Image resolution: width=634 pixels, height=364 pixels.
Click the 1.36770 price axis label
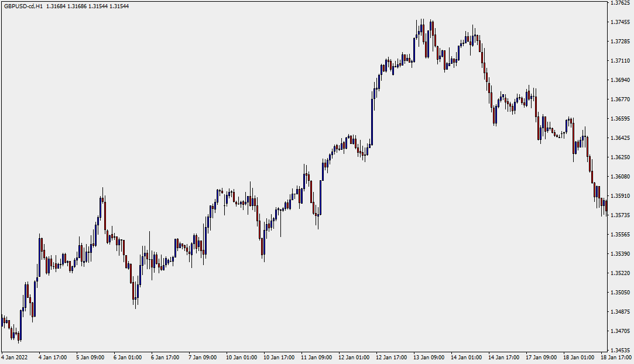[x=619, y=99]
